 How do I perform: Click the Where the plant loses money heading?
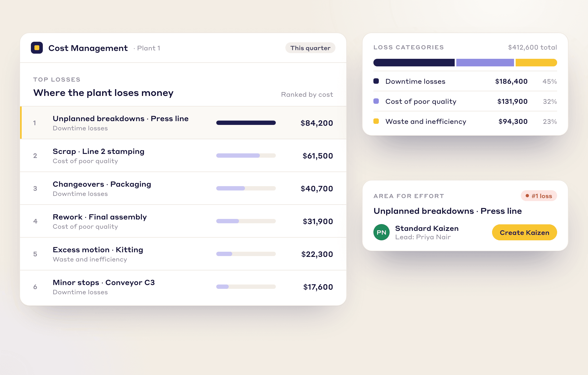pos(103,93)
